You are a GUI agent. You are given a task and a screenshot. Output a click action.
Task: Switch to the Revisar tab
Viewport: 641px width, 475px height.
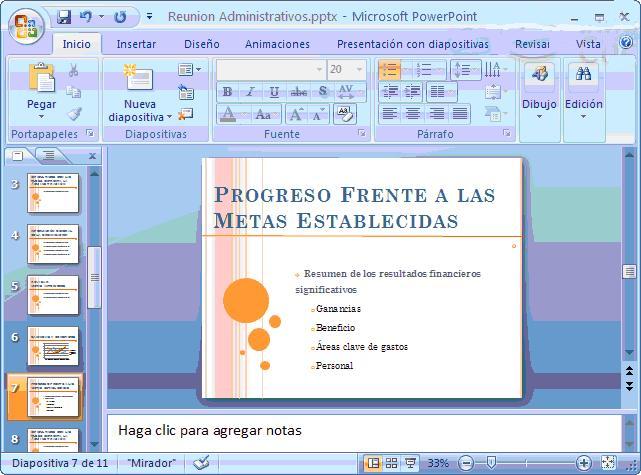click(x=532, y=44)
